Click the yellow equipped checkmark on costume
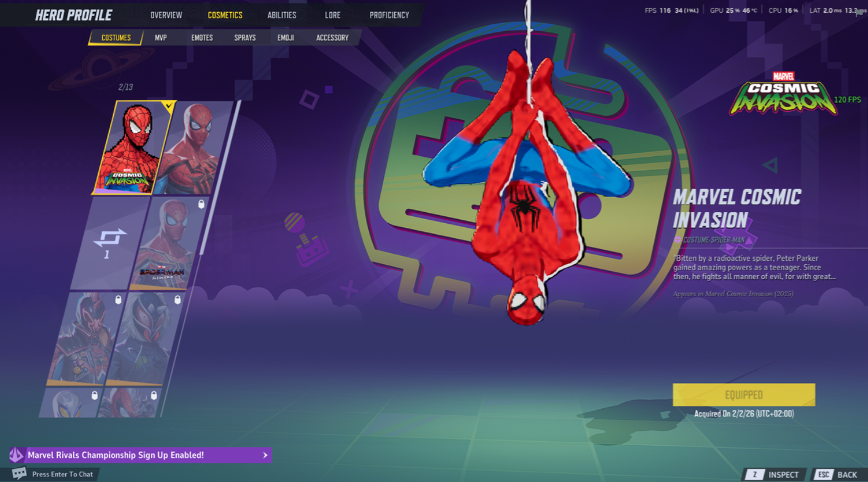The height and width of the screenshot is (482, 868). [x=168, y=106]
